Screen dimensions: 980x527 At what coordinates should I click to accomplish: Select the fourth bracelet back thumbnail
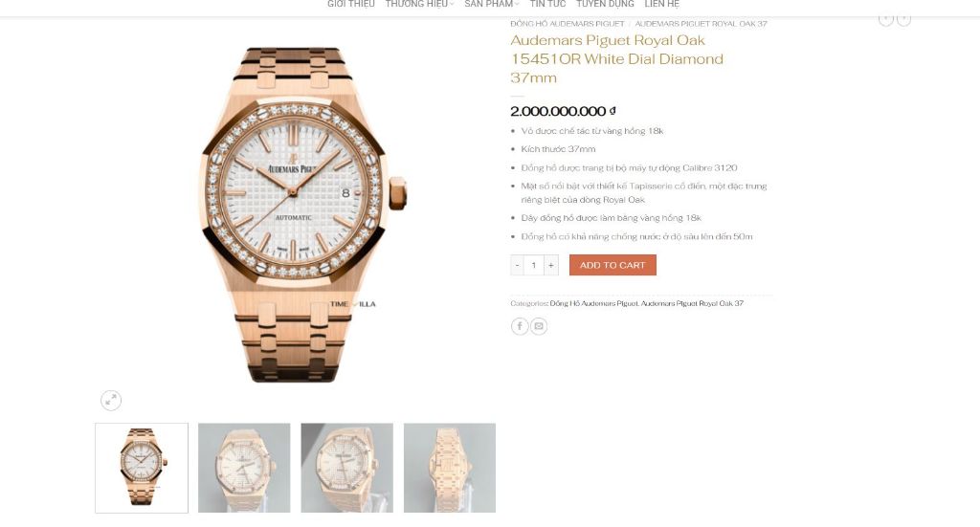(450, 469)
